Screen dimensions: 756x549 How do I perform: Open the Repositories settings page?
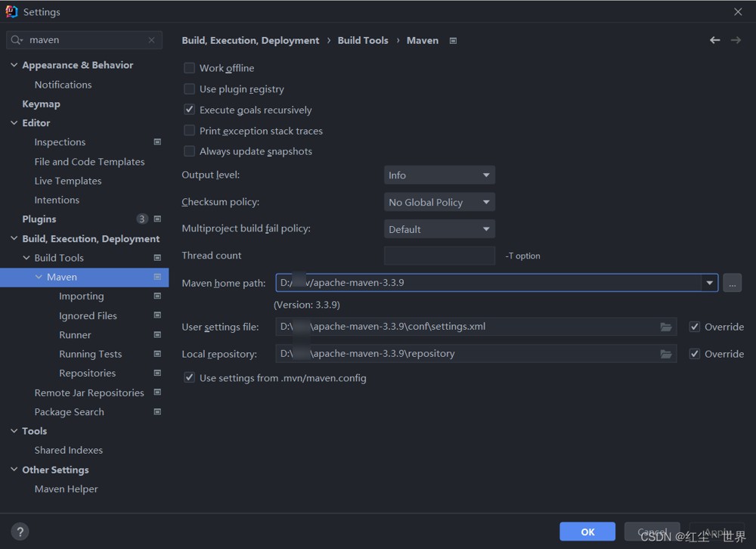tap(88, 374)
